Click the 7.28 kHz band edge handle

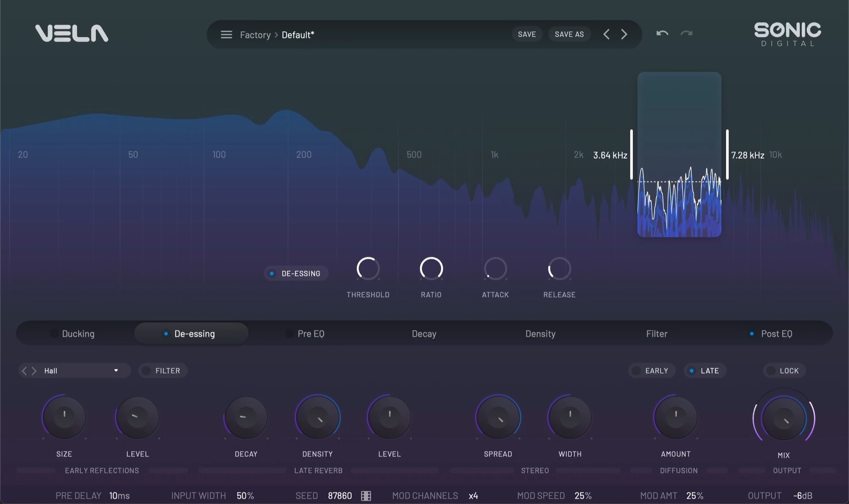(727, 154)
